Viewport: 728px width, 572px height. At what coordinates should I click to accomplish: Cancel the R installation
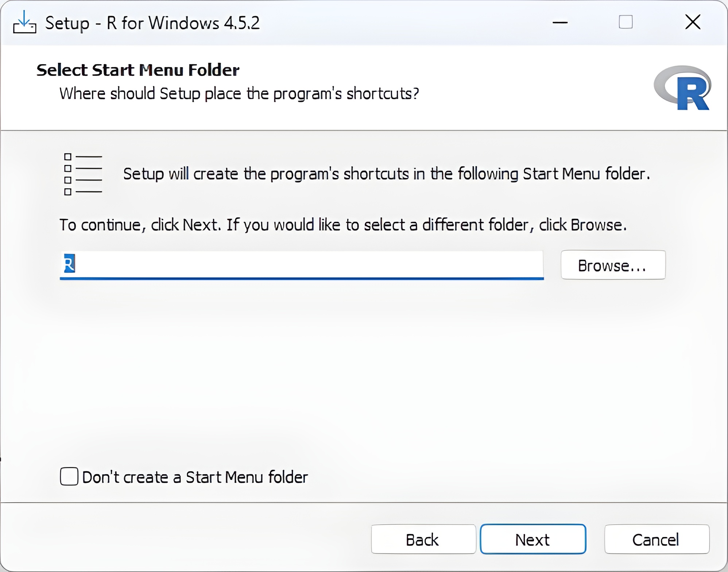pyautogui.click(x=657, y=539)
